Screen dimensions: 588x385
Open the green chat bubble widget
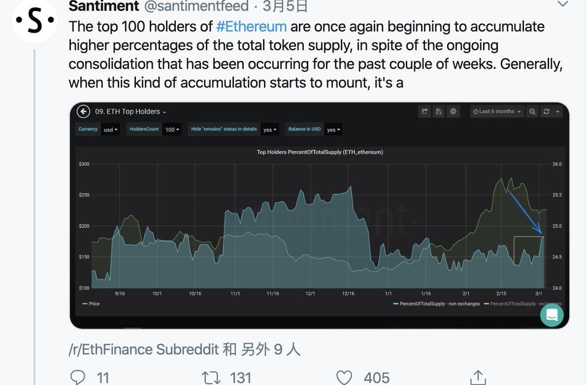coord(552,315)
